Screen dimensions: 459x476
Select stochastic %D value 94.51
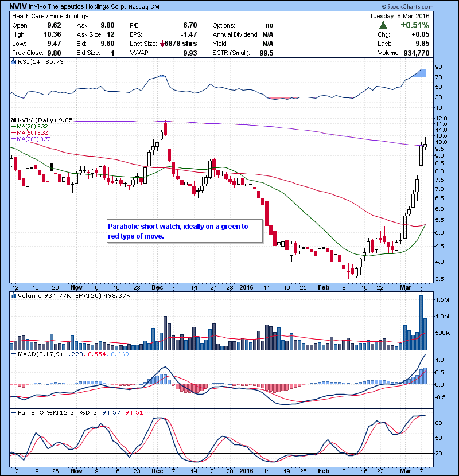pyautogui.click(x=134, y=412)
